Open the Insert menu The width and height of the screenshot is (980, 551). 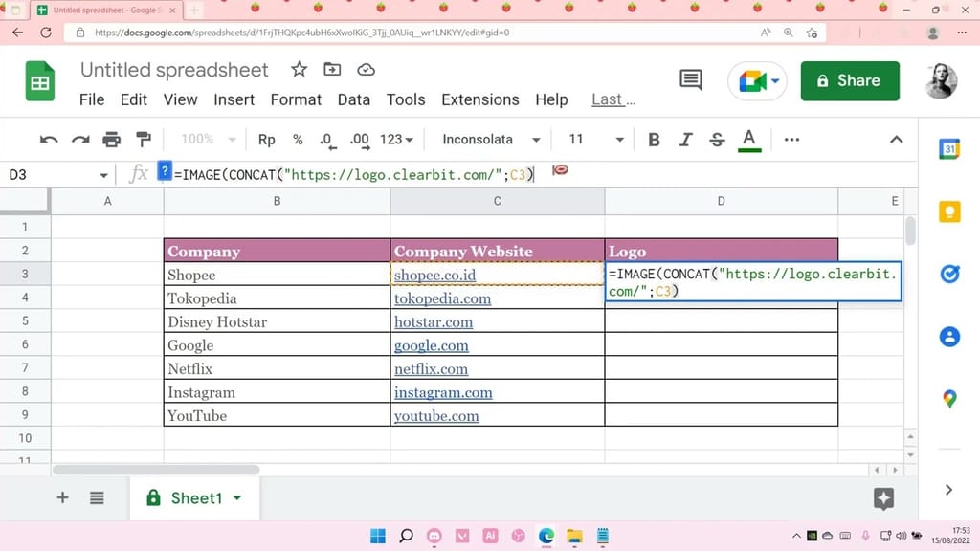pos(234,99)
